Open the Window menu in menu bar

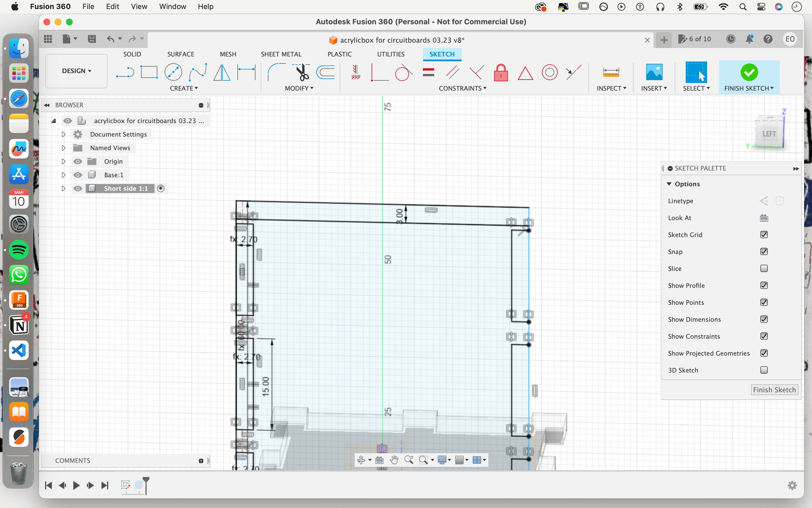(173, 6)
